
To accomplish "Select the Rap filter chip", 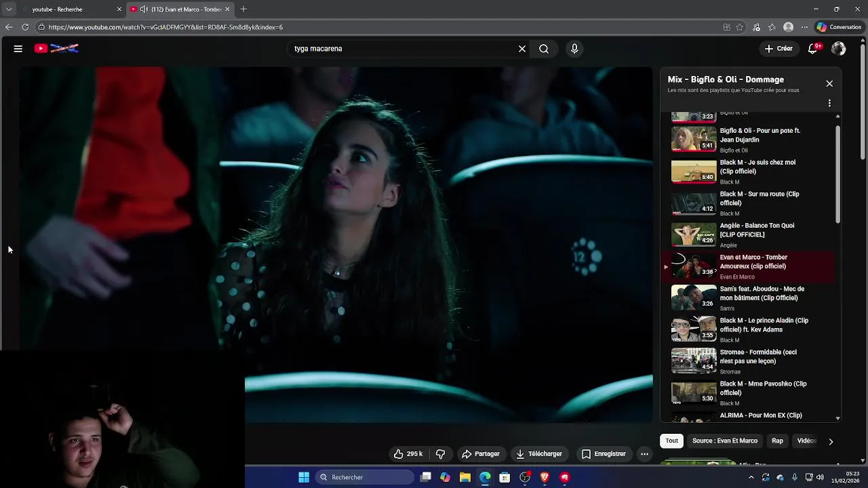I will [777, 441].
